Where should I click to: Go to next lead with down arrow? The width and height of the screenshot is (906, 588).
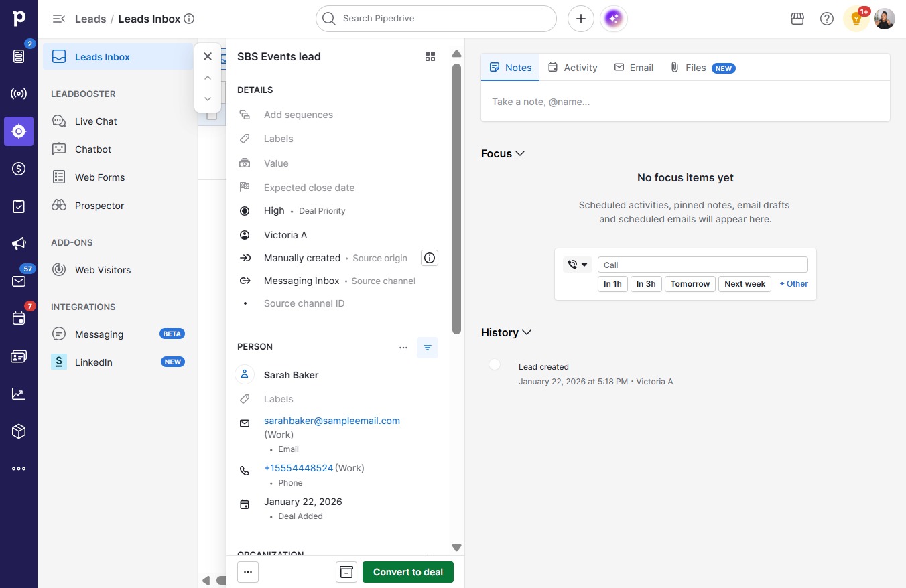point(208,99)
